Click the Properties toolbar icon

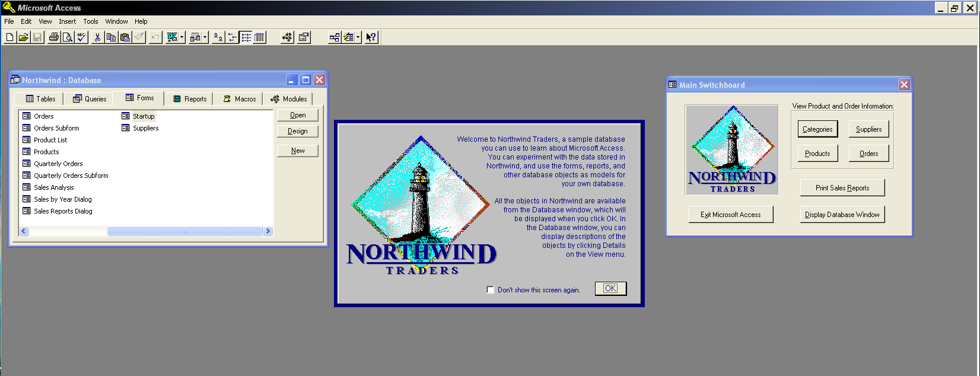(304, 37)
